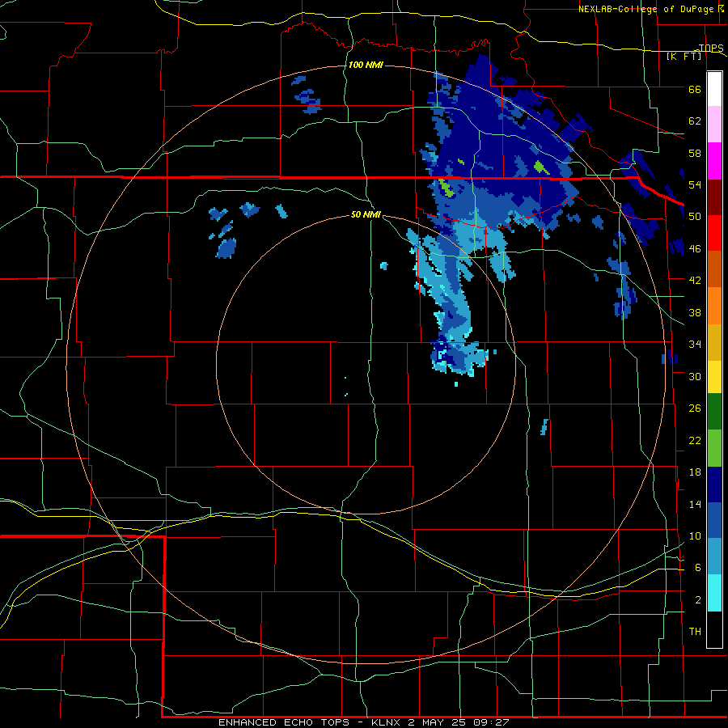
Task: Click the 50 NMI range ring label
Action: 366,214
